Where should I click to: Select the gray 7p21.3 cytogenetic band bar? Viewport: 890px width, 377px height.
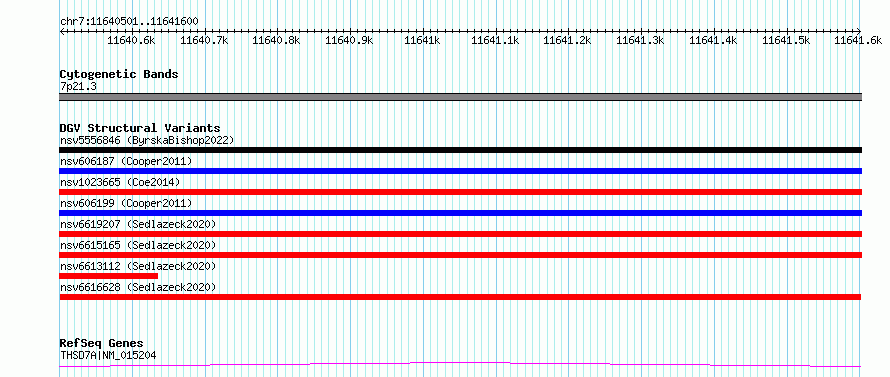click(x=460, y=97)
